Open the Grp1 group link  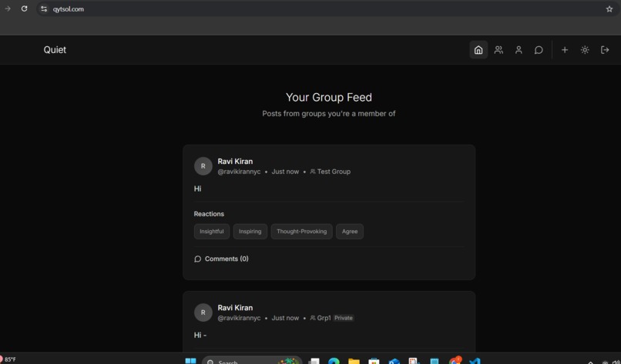coord(324,318)
